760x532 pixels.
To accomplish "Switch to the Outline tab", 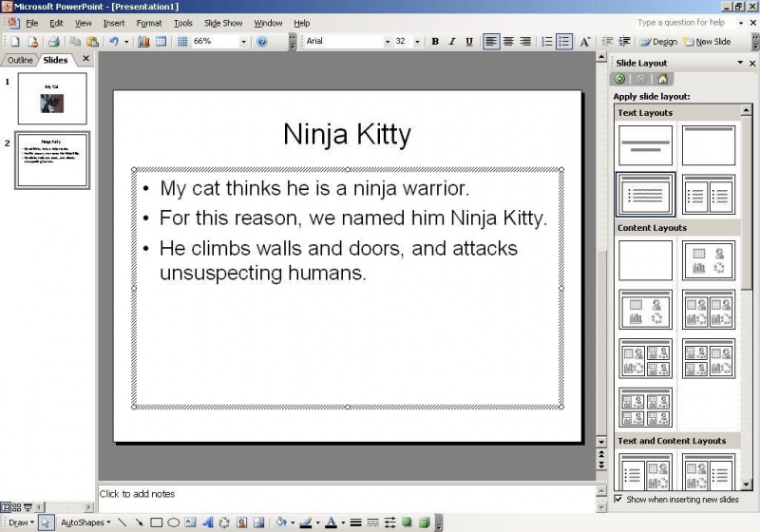I will [20, 60].
